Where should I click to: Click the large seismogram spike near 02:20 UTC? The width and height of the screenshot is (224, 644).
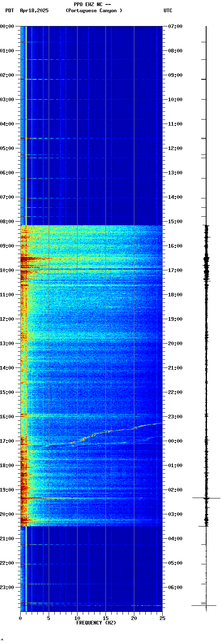tap(206, 498)
